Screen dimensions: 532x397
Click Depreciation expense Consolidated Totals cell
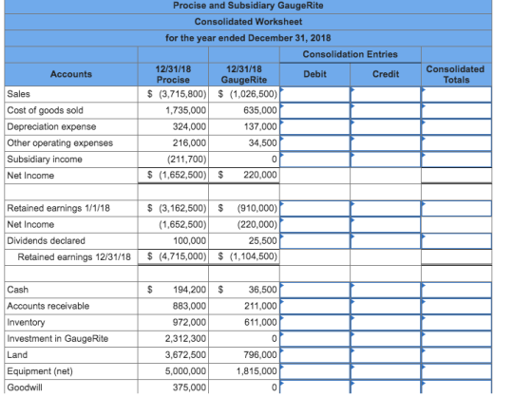[x=457, y=127]
